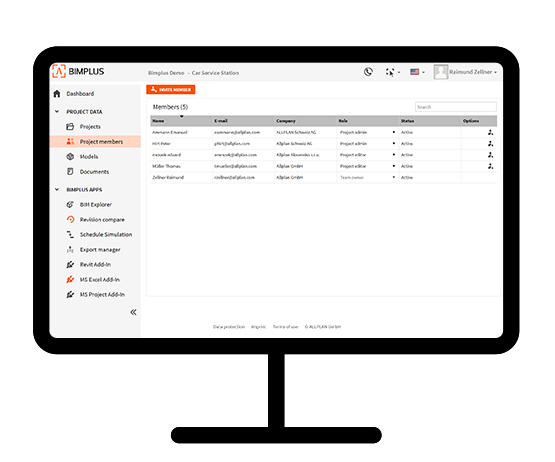Image resolution: width=555 pixels, height=462 pixels.
Task: Click the clock icon in header
Action: 368,72
